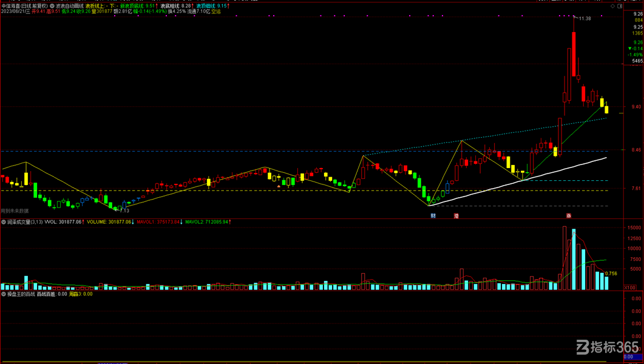Click the 涨 event marker below chart
The image size is (644, 364).
coord(569,215)
